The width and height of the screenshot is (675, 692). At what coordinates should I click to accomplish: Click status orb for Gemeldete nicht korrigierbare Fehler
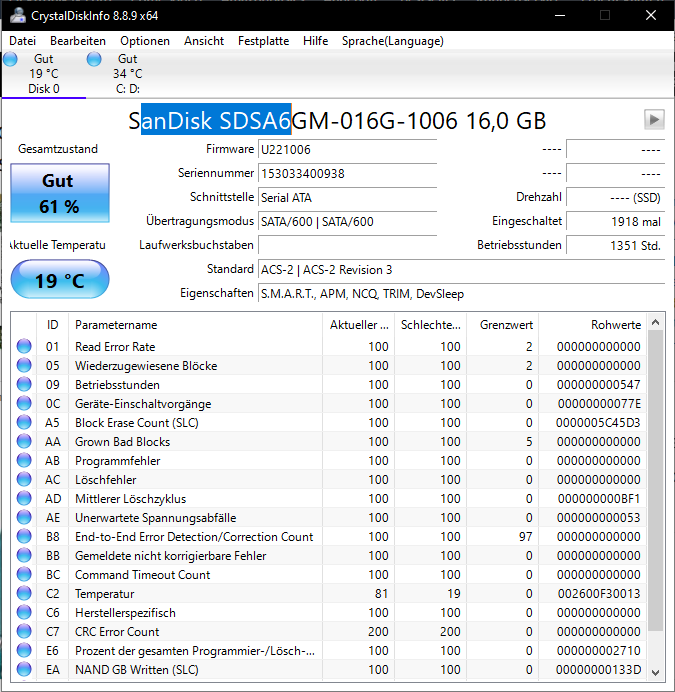click(24, 555)
